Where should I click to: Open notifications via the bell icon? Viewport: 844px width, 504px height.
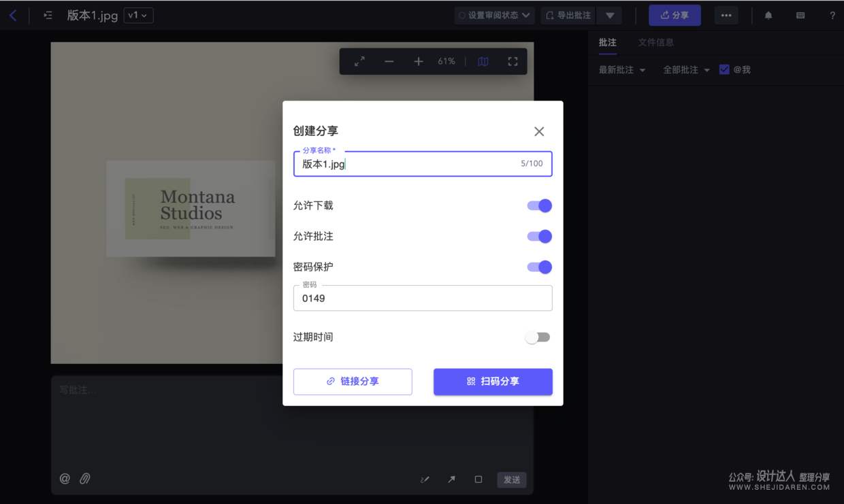pos(768,14)
